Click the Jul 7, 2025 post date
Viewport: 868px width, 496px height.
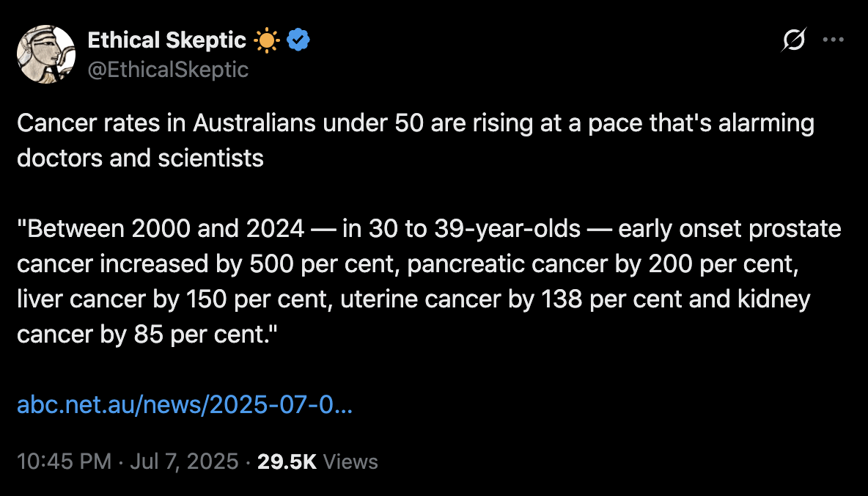tap(183, 462)
